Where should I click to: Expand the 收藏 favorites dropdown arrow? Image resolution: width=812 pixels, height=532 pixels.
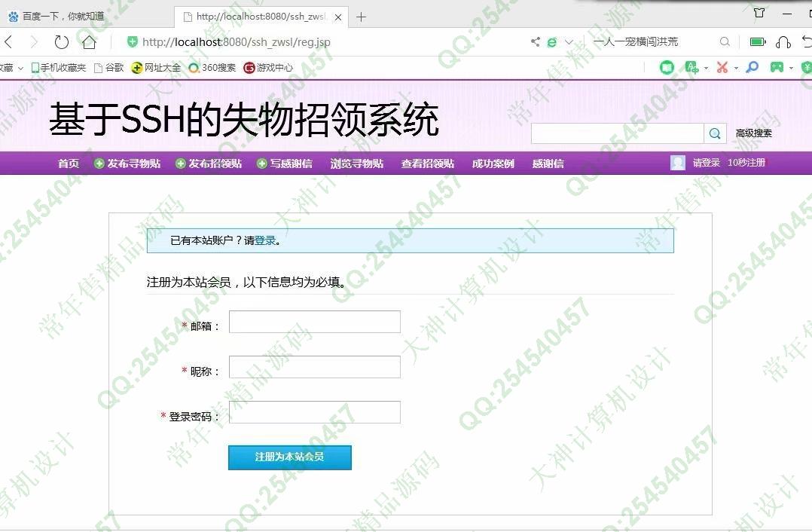click(21, 68)
